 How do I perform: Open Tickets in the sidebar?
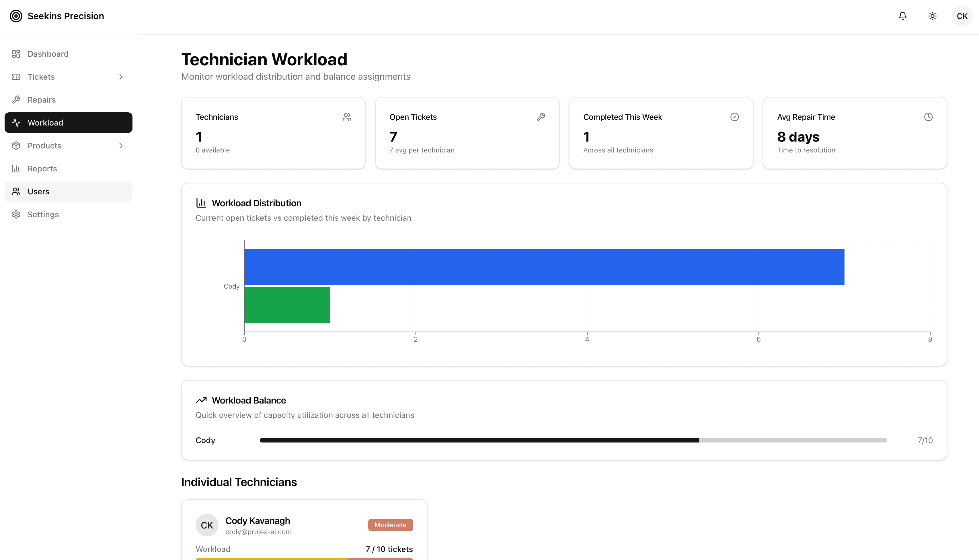point(69,77)
